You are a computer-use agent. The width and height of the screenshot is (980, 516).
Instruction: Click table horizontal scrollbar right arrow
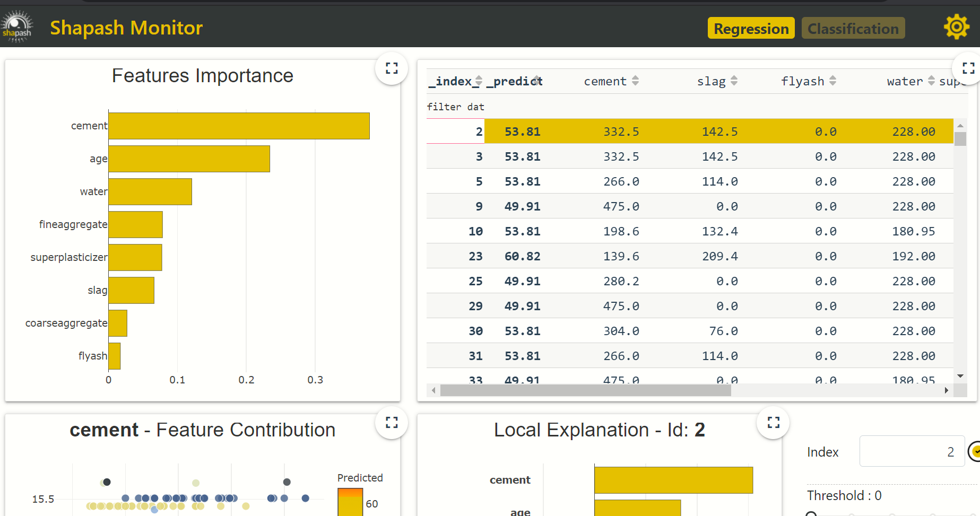point(947,390)
